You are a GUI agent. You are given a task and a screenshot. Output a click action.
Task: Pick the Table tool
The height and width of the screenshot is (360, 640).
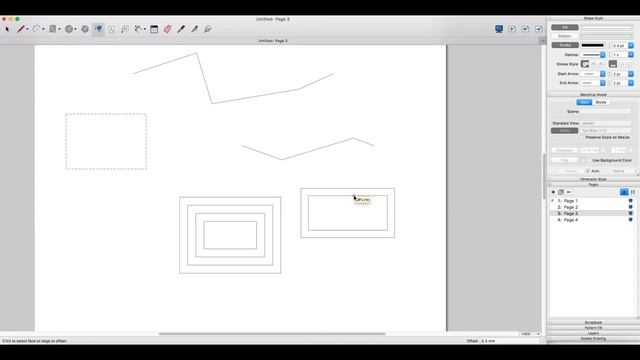coord(154,29)
